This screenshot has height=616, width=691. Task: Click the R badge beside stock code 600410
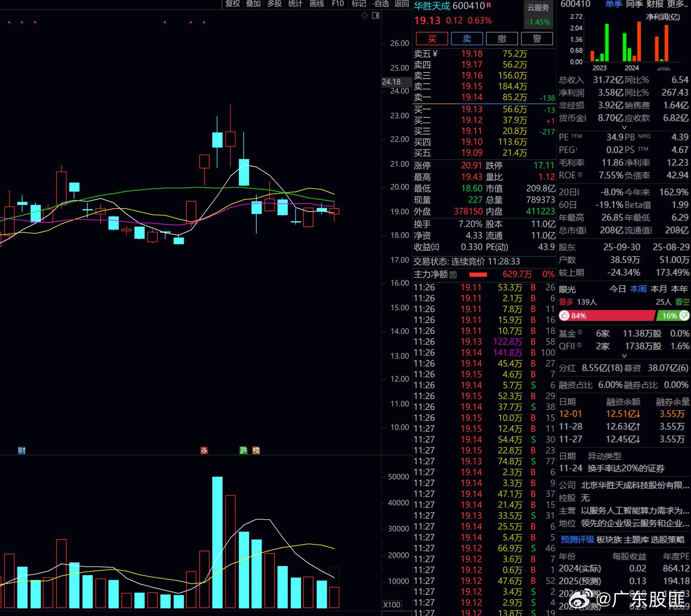tap(489, 5)
